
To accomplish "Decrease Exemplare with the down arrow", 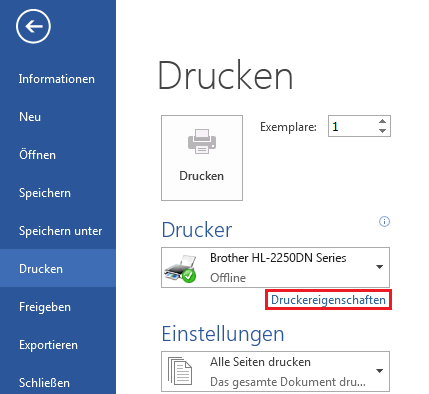I will click(x=383, y=131).
